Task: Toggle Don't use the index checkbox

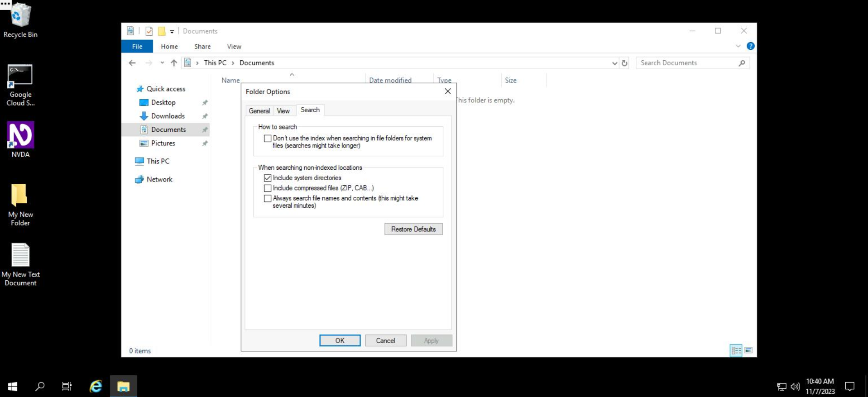Action: pyautogui.click(x=268, y=139)
